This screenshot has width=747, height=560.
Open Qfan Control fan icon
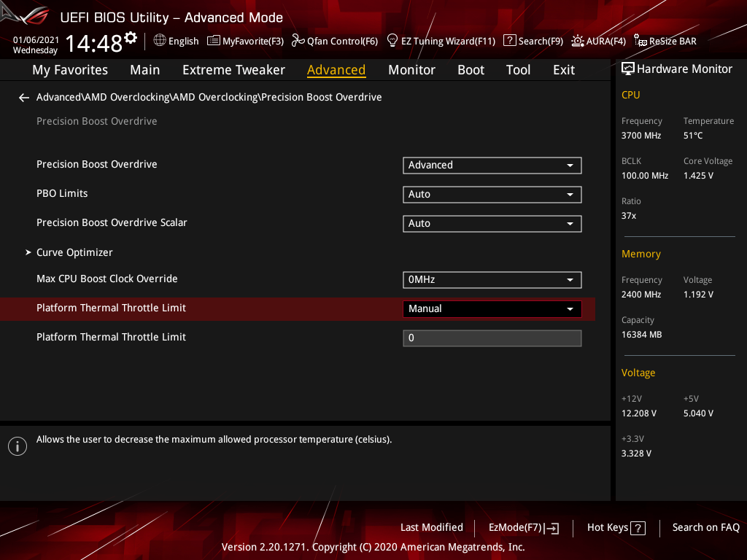298,41
